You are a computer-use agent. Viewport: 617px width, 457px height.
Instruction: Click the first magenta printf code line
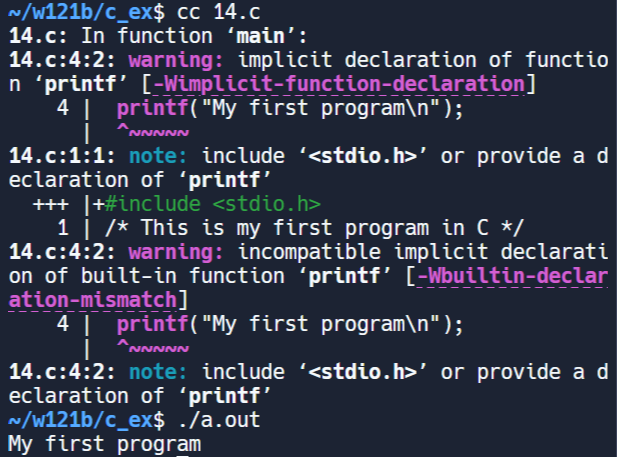pos(290,108)
